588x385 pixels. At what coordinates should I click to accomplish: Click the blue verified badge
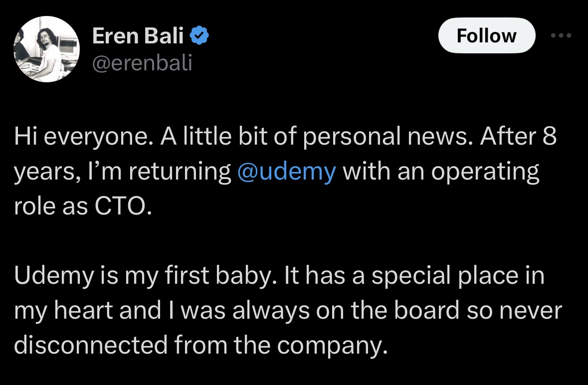click(199, 35)
